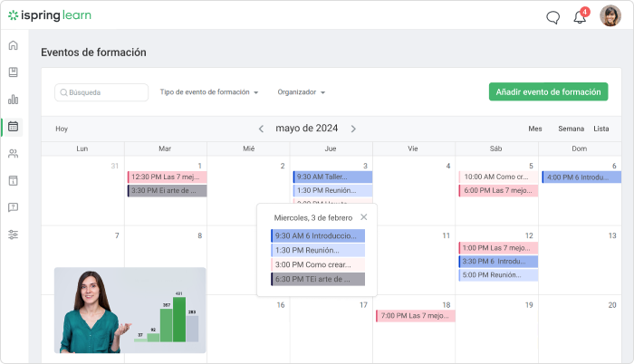Open notifications bell with 4 alerts
Image resolution: width=634 pixels, height=364 pixels.
click(581, 16)
